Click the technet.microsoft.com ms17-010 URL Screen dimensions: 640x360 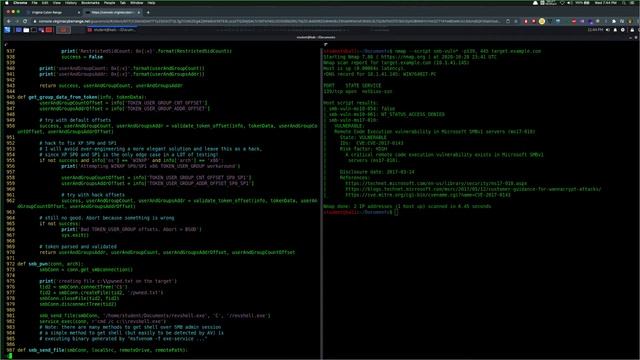click(436, 183)
